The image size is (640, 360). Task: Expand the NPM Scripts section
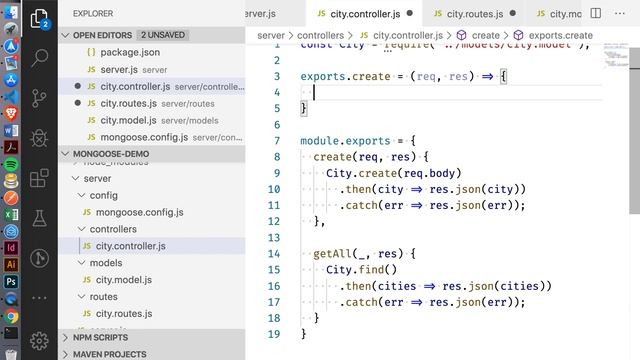(152, 338)
